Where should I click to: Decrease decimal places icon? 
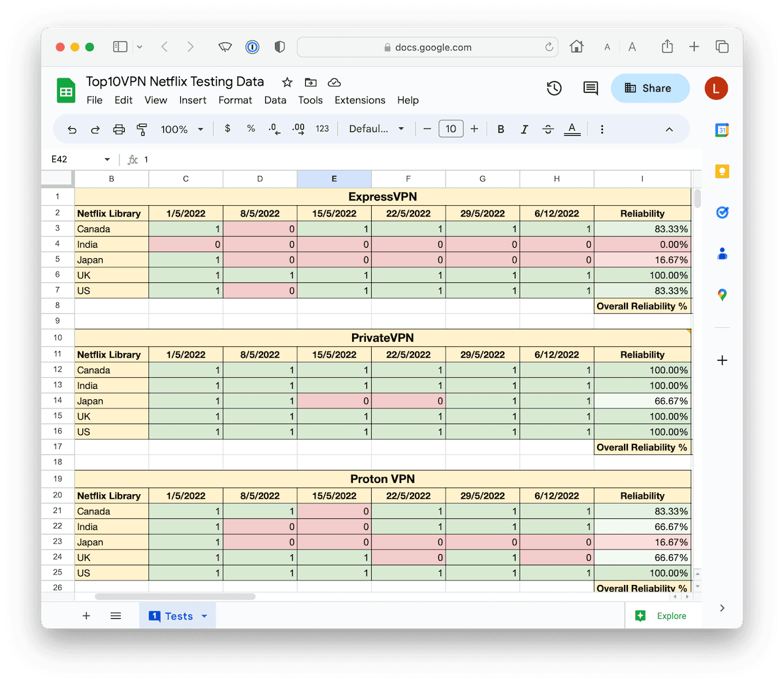[x=274, y=129]
